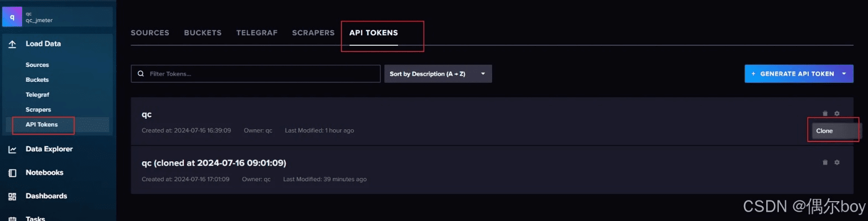Open the Telegraf tab
The height and width of the screenshot is (221, 868).
click(x=257, y=33)
